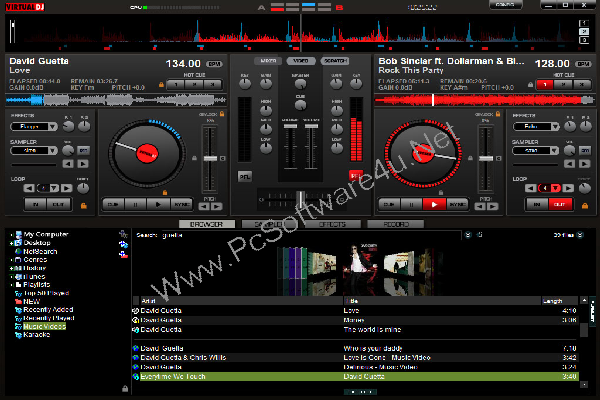Expand the Desktop folder node
This screenshot has height=400, width=600.
tap(11, 243)
